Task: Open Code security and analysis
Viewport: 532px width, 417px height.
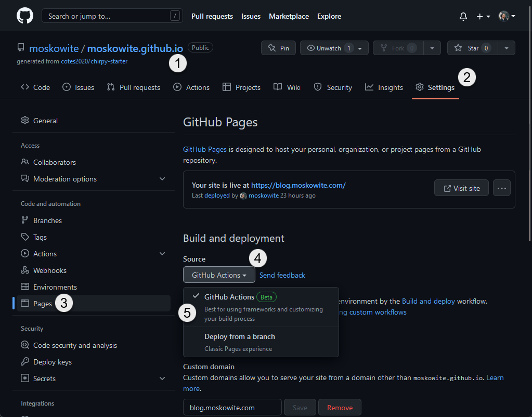Action: tap(94, 345)
